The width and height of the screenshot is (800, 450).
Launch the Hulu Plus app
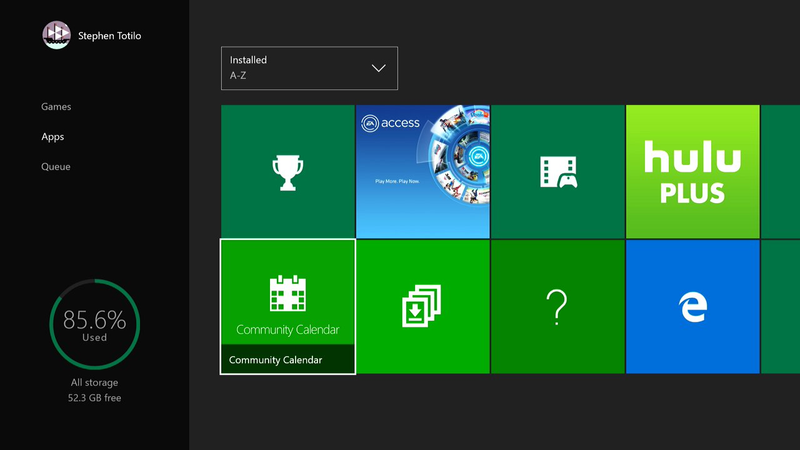(693, 171)
